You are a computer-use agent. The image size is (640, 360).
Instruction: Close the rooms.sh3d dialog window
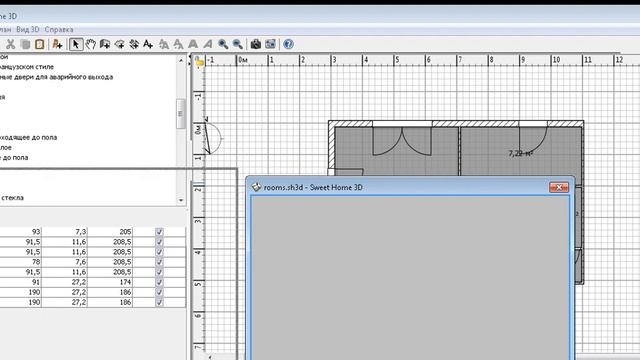pos(559,187)
